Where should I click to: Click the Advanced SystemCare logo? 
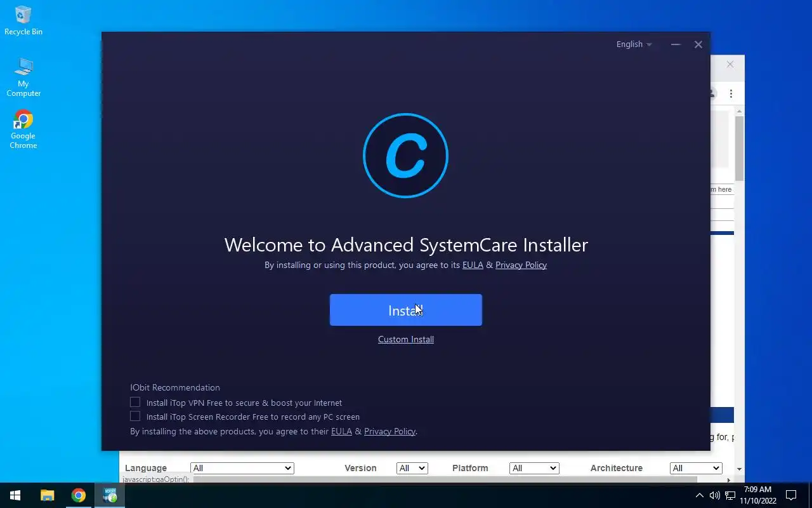[x=406, y=156]
